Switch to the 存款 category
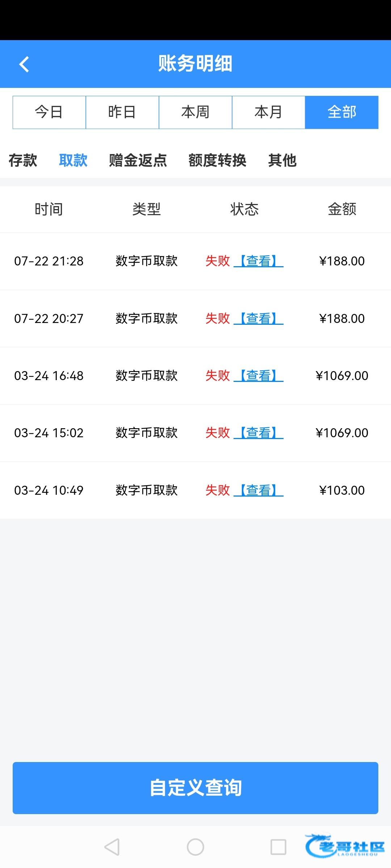 point(23,160)
